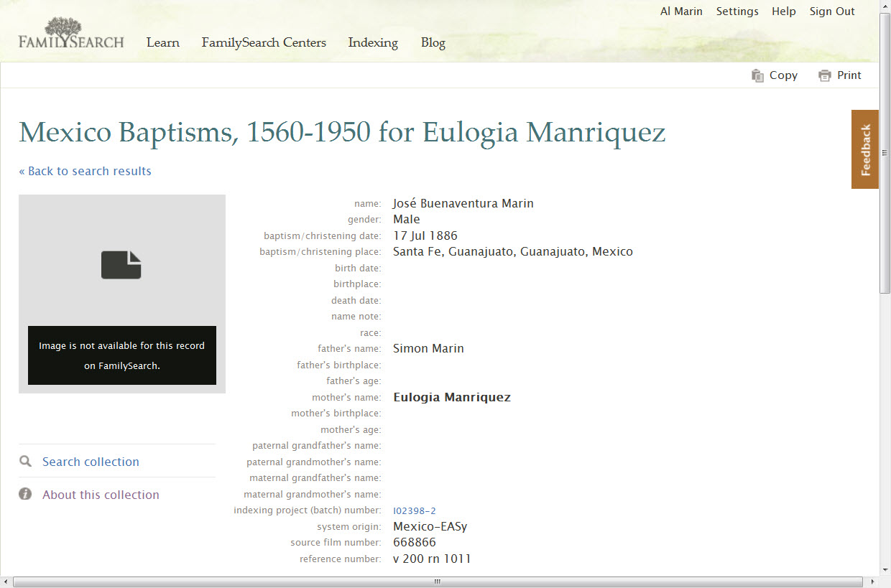The image size is (891, 588).
Task: Sign Out of FamilySearch
Action: (832, 11)
